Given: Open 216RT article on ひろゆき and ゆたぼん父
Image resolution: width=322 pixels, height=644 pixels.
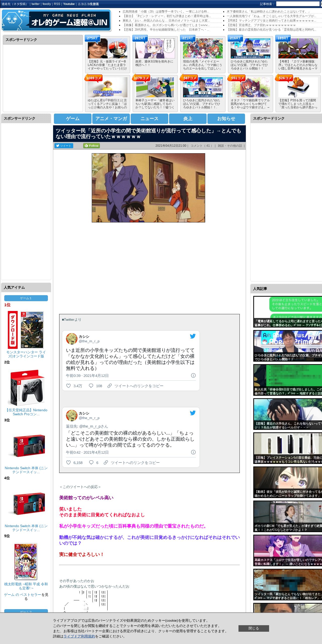Looking at the screenshot, I should tap(250, 54).
